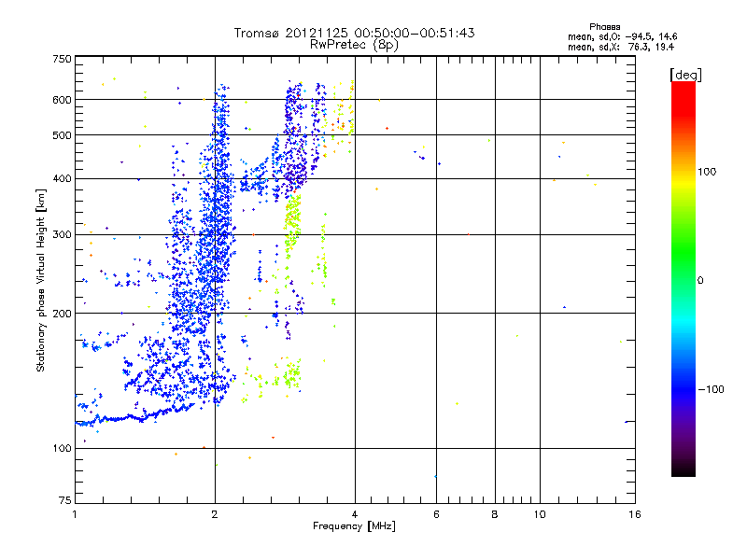747x560 pixels.
Task: Click the colorbar tick label '0'
Action: pos(700,281)
